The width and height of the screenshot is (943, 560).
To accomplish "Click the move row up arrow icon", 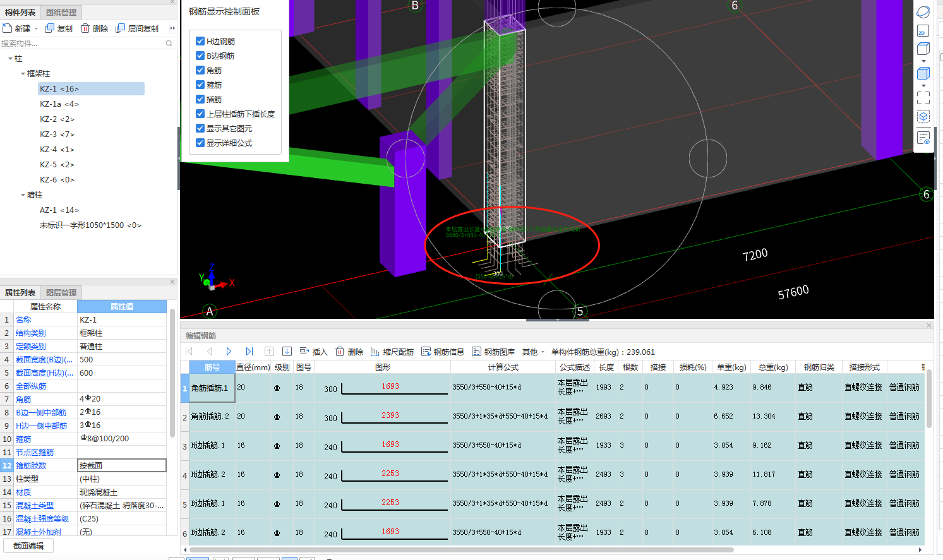I will 269,352.
